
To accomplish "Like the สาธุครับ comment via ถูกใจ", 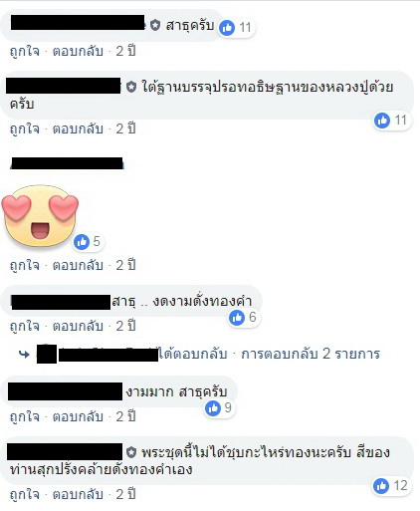I will pos(25,52).
